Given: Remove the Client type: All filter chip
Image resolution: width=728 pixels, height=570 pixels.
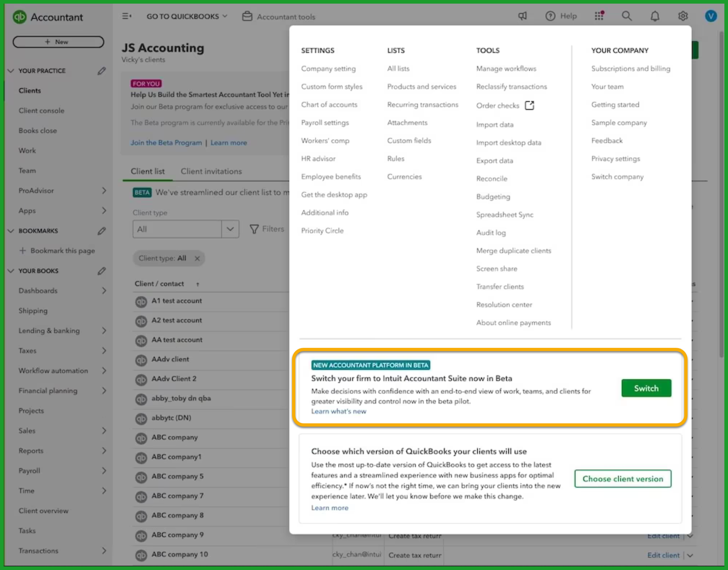Looking at the screenshot, I should pos(197,258).
